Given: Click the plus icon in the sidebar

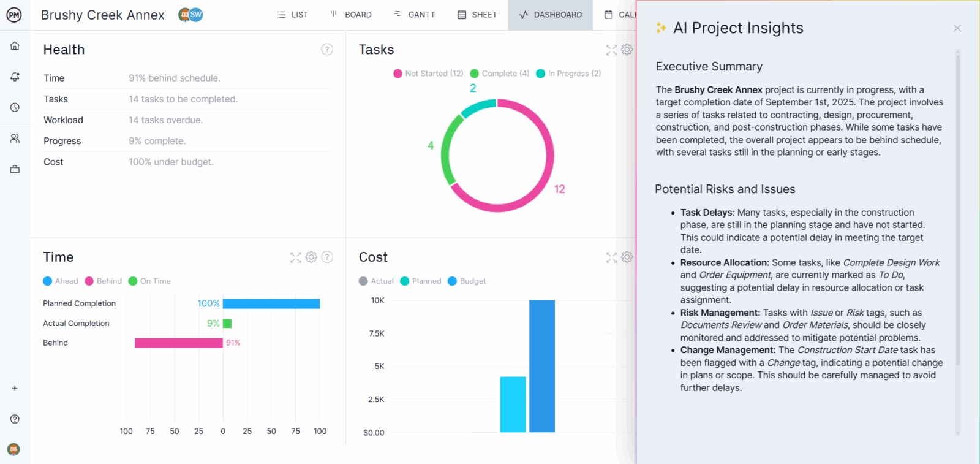Looking at the screenshot, I should [x=15, y=389].
